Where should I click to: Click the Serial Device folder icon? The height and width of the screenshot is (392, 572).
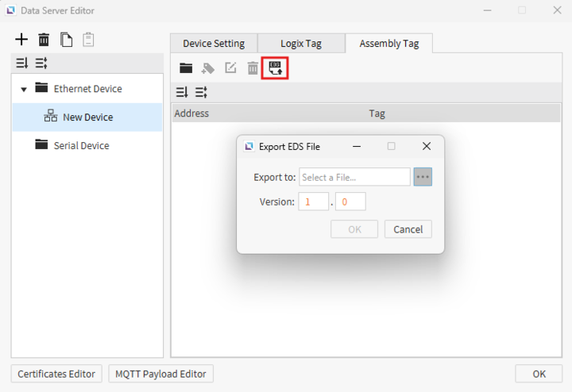click(41, 144)
